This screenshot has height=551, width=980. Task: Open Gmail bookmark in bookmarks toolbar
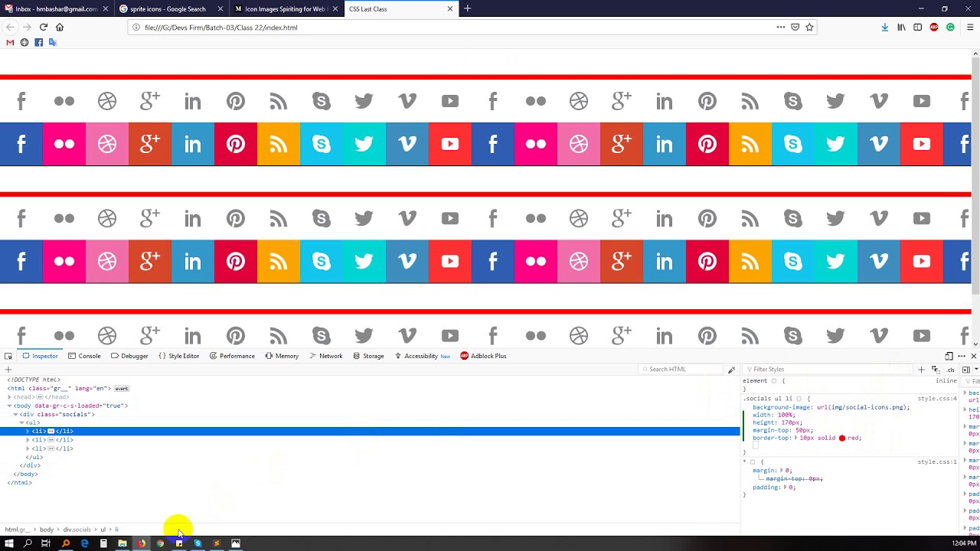[x=10, y=42]
